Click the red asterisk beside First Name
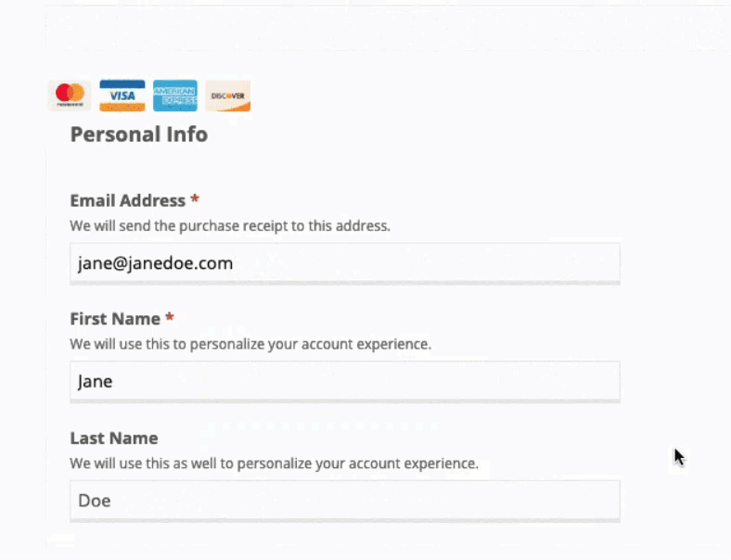This screenshot has width=731, height=560. coord(170,318)
